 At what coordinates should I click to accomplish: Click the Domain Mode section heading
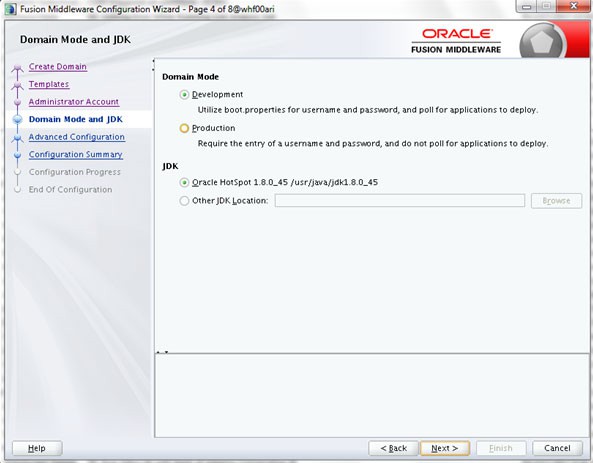(191, 77)
